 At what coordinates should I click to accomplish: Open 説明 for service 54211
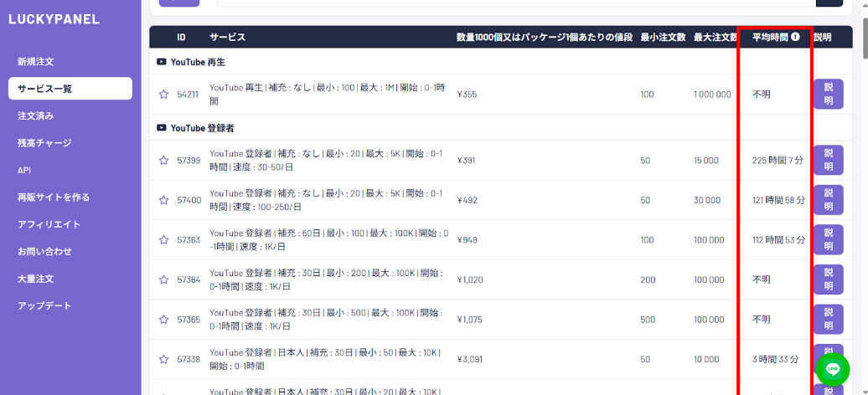pyautogui.click(x=828, y=94)
